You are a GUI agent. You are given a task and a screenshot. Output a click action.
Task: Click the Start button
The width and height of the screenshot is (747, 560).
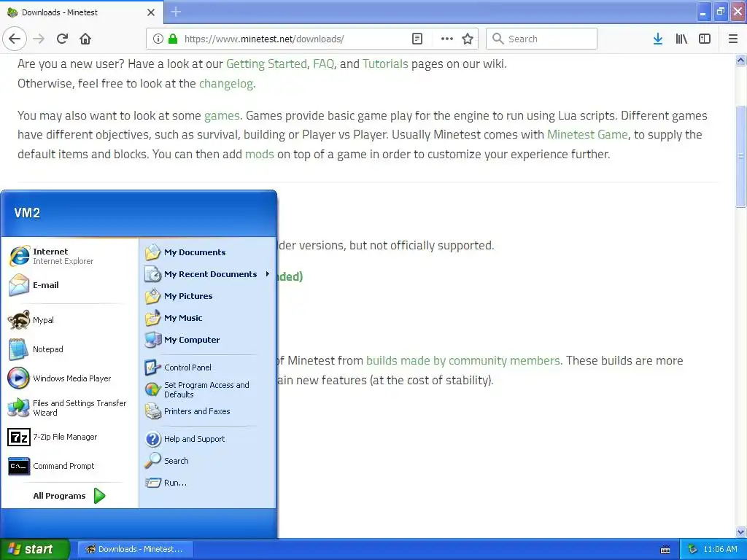[x=35, y=549]
